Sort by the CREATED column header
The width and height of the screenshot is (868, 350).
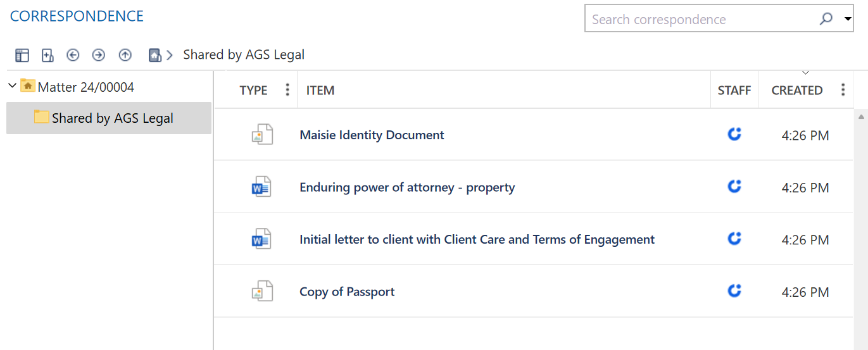(796, 91)
